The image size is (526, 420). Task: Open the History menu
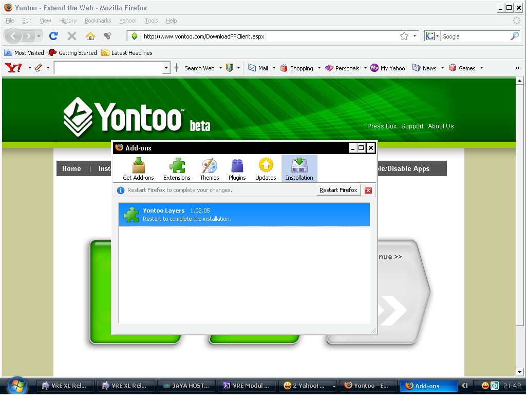68,21
